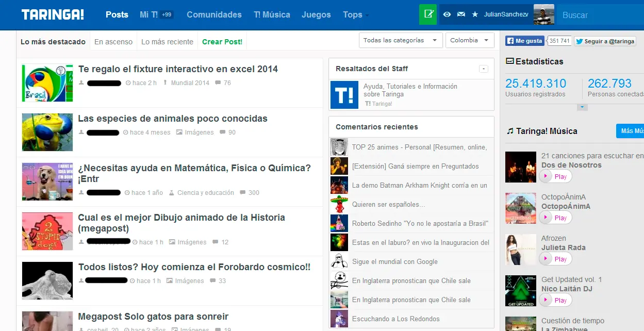This screenshot has width=644, height=331.
Task: Open comment Escuchando a Los Redondos
Action: 396,319
